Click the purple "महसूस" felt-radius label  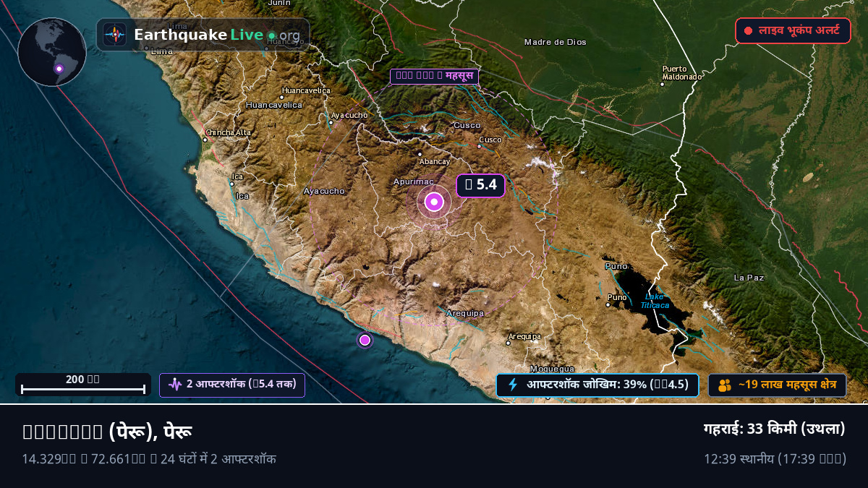[434, 76]
